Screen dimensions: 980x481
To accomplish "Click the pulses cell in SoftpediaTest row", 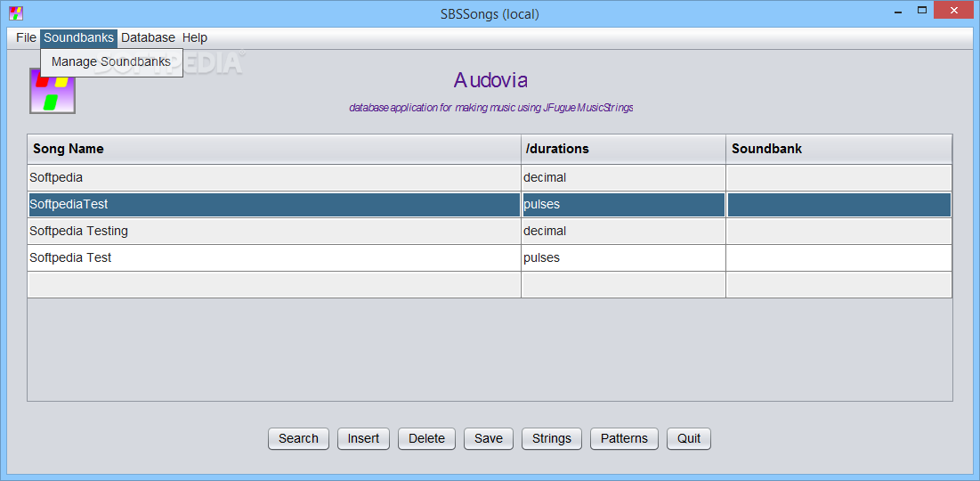I will (623, 205).
